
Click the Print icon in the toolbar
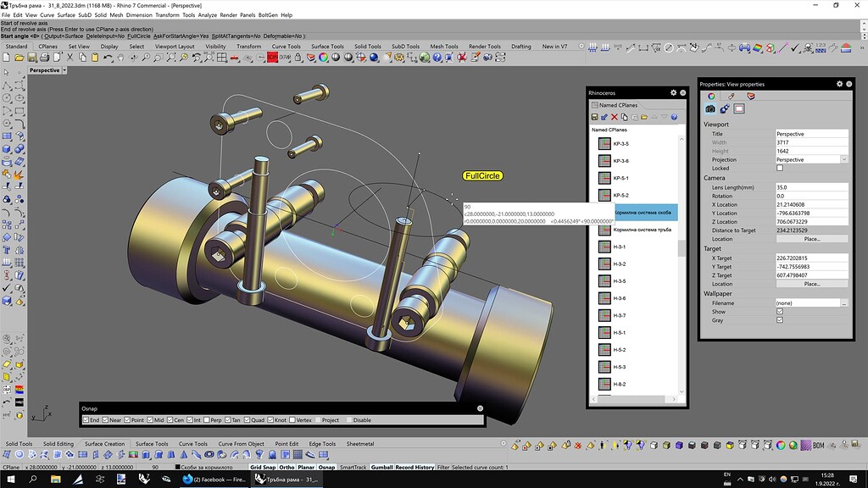tap(44, 58)
